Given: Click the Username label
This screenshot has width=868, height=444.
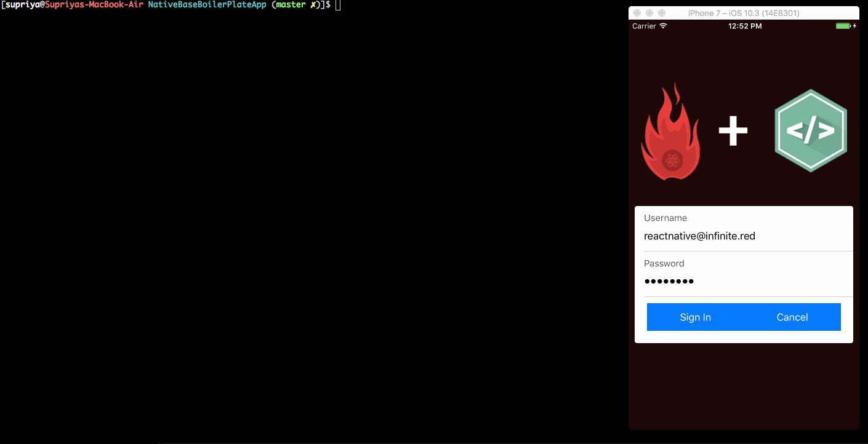Looking at the screenshot, I should [x=665, y=218].
